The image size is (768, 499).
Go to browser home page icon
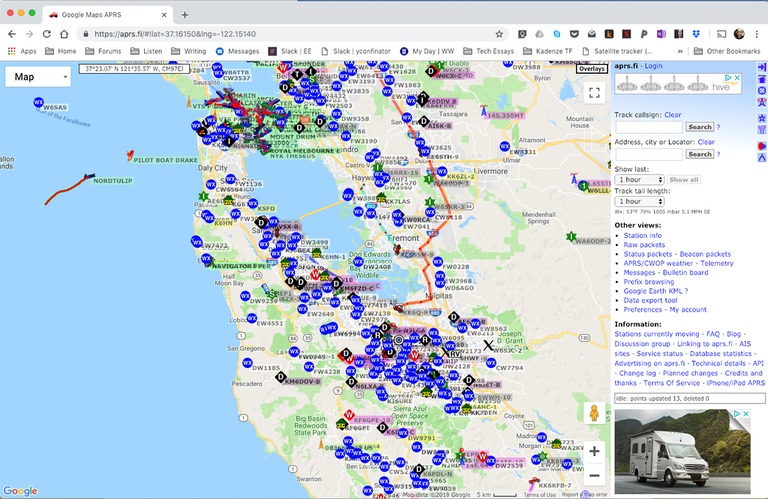click(x=64, y=34)
